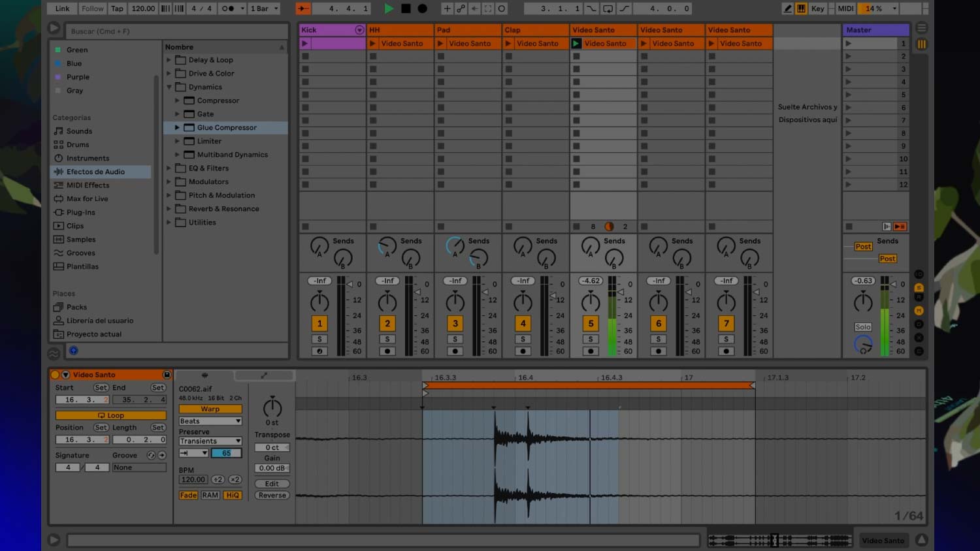
Task: Open Preserve Transients dropdown
Action: (210, 441)
